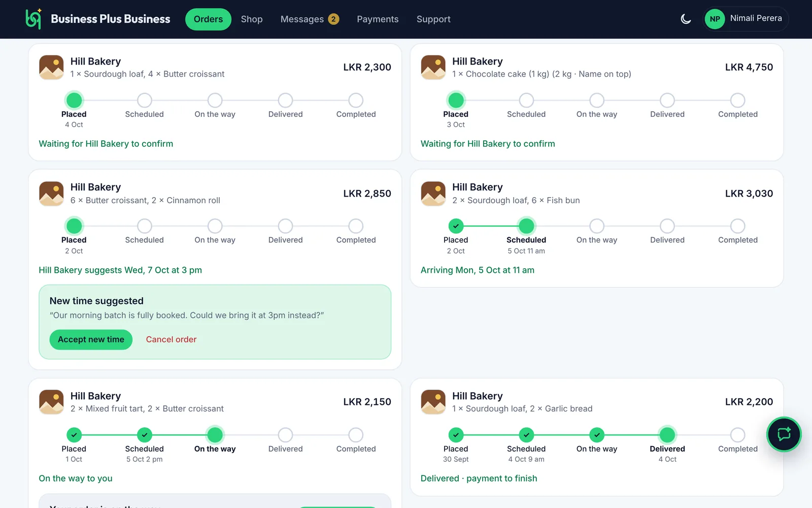The width and height of the screenshot is (812, 508).
Task: Open the Orders tab
Action: [208, 19]
